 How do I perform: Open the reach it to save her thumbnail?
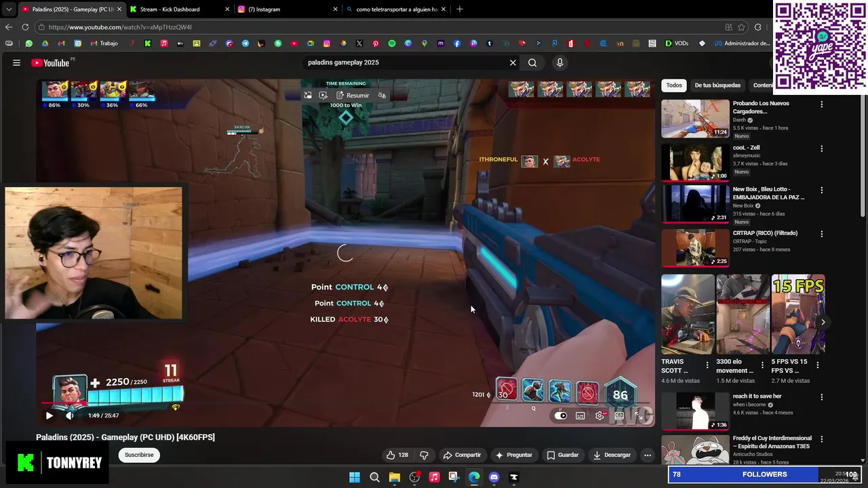click(695, 411)
